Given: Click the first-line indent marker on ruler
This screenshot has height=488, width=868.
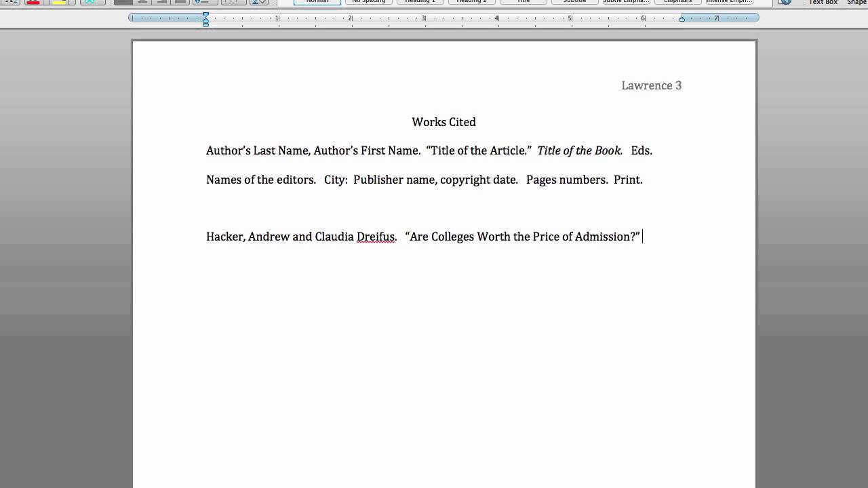Looking at the screenshot, I should click(x=206, y=15).
